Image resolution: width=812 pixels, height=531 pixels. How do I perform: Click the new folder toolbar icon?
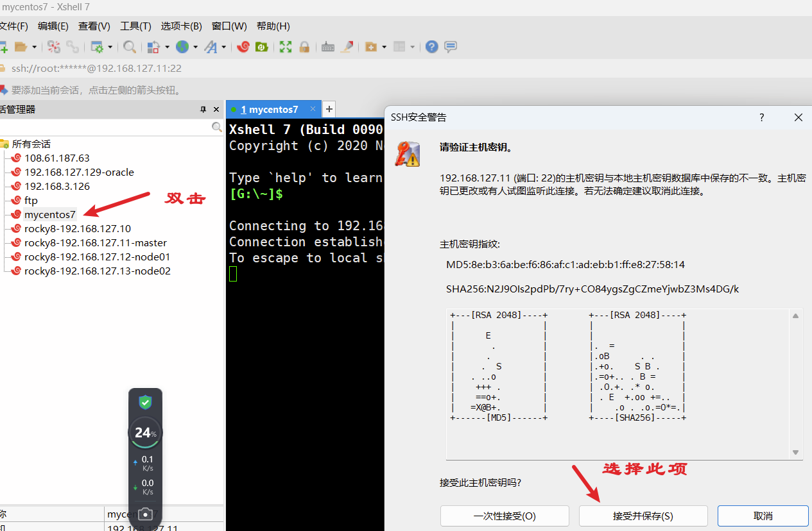(370, 47)
